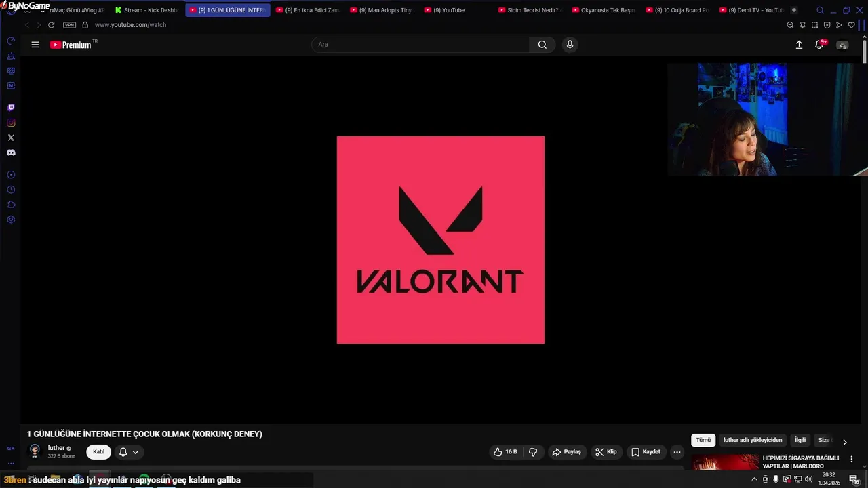Click Klip clip button
Image resolution: width=868 pixels, height=488 pixels.
[x=606, y=452]
